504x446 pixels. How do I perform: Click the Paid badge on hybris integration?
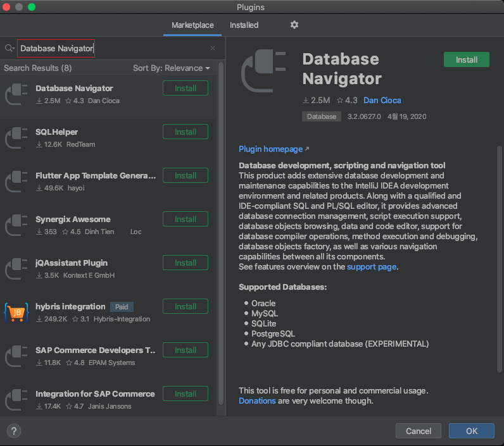[x=122, y=307]
